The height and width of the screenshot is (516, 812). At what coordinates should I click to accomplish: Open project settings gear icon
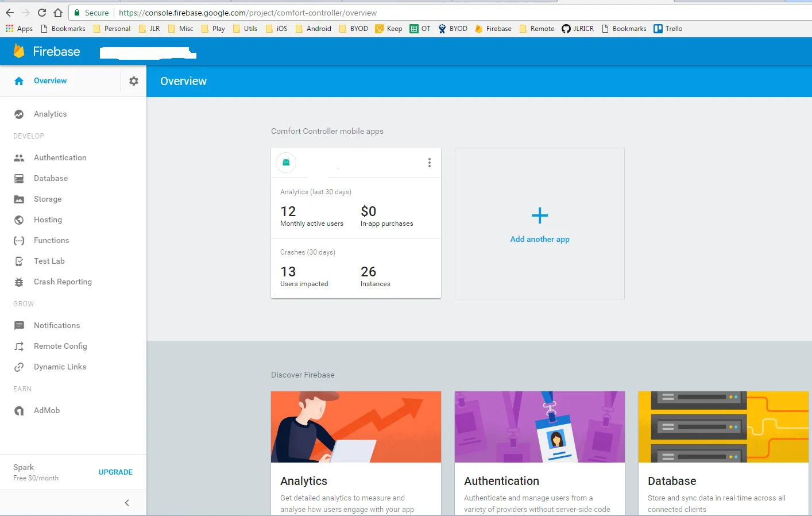[134, 81]
